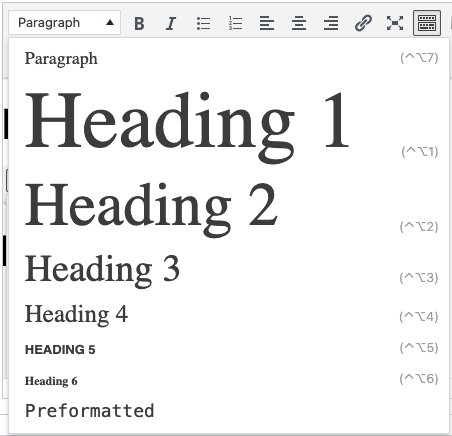Collapse the Paragraph format dropdown
This screenshot has width=452, height=436.
64,23
